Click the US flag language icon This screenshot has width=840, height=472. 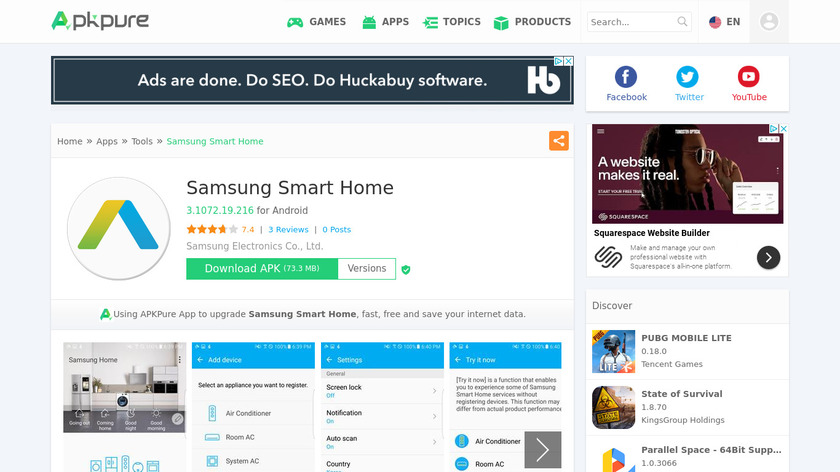coord(715,22)
